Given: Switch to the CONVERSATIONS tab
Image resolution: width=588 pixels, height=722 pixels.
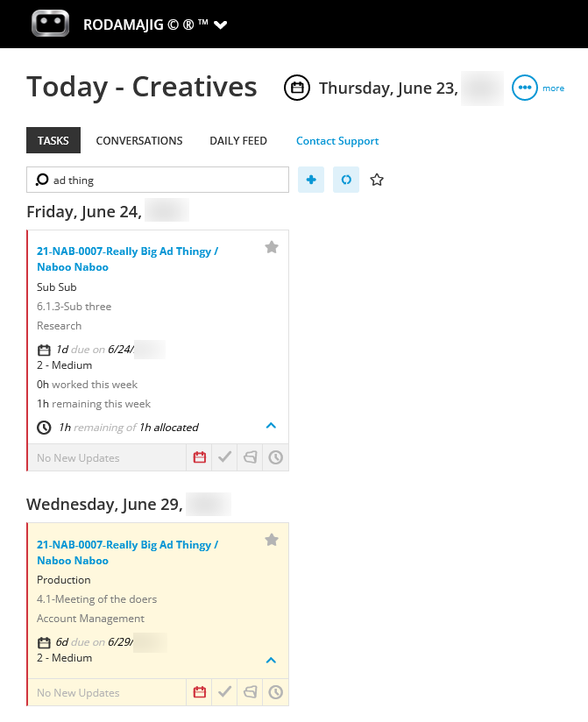Looking at the screenshot, I should coord(139,140).
